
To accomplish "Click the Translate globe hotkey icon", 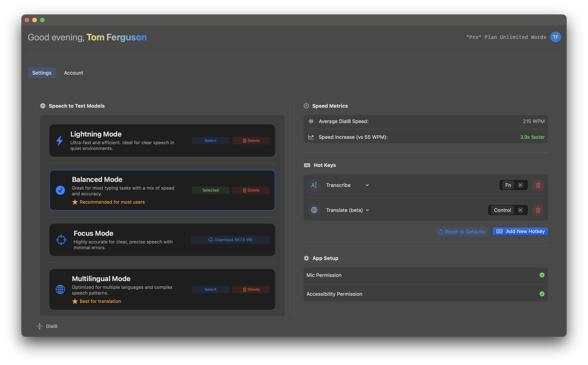I will tap(314, 210).
